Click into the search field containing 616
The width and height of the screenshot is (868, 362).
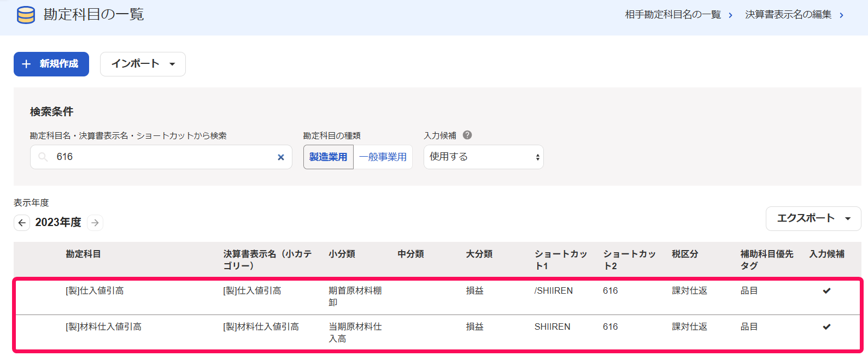pos(161,157)
